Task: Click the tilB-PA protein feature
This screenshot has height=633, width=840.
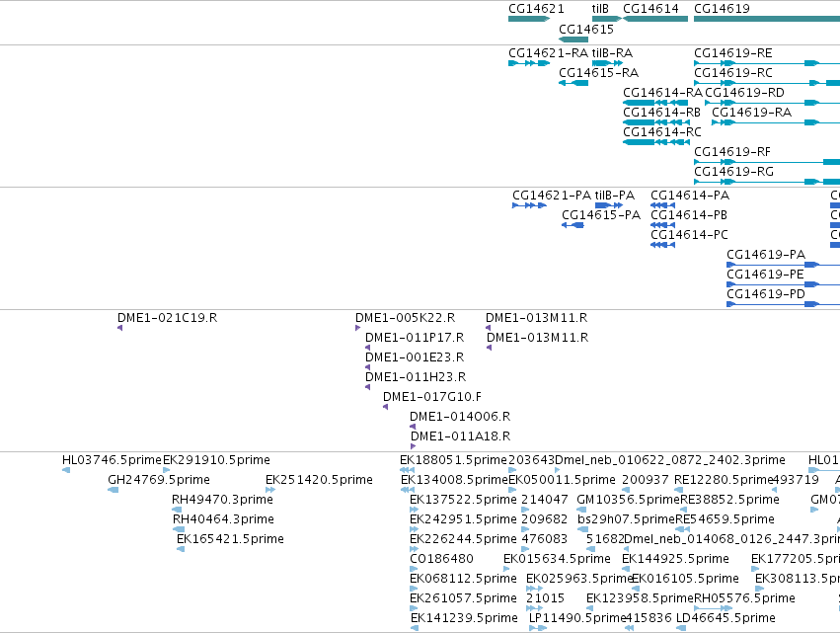Action: 609,205
